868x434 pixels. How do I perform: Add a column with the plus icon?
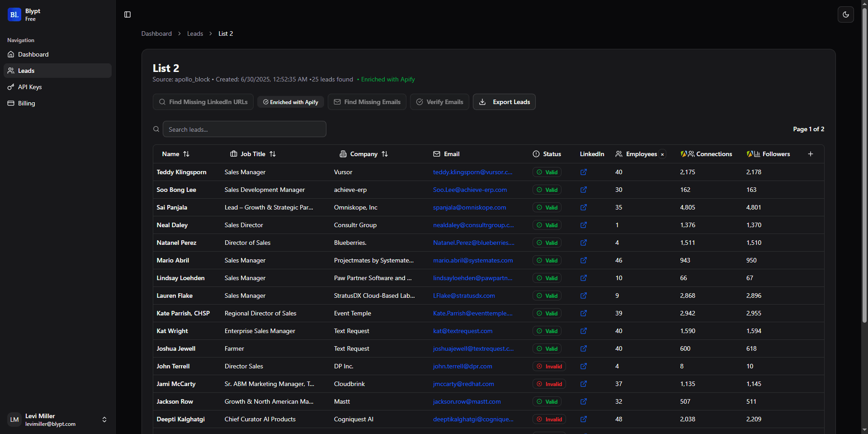[x=811, y=154]
